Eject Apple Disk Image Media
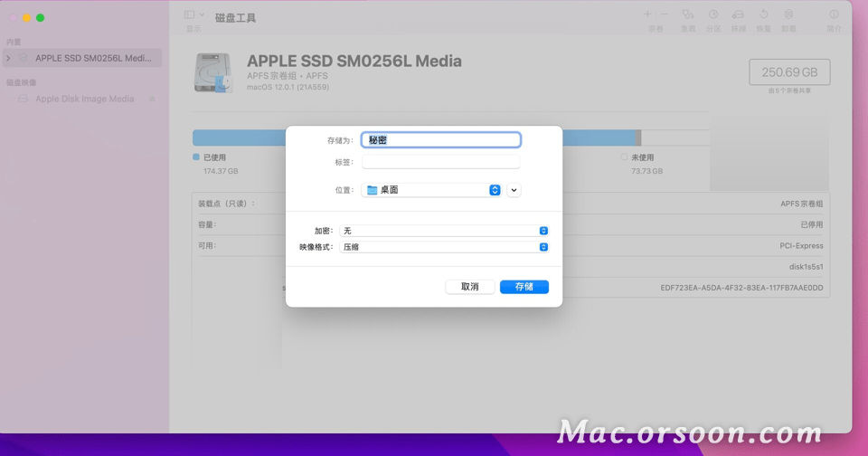Viewport: 868px width, 456px height. [x=152, y=99]
